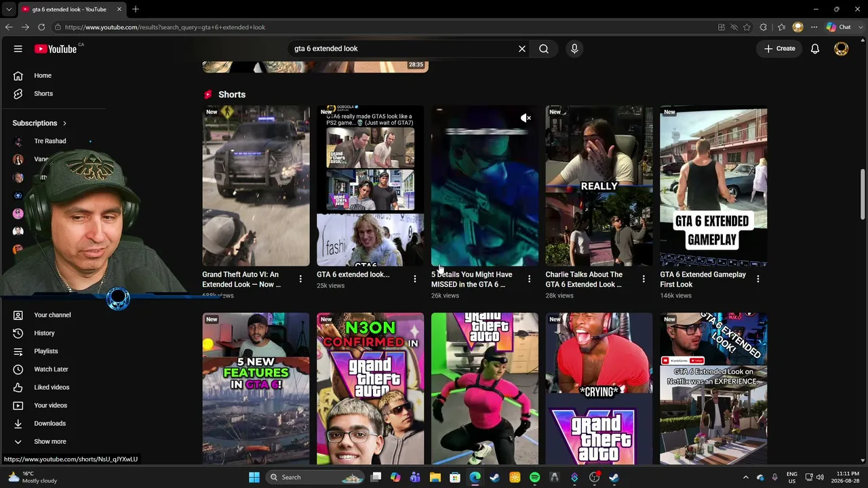Image resolution: width=868 pixels, height=488 pixels.
Task: Open options for 'GTA 6 extended look...' short
Action: [x=415, y=279]
